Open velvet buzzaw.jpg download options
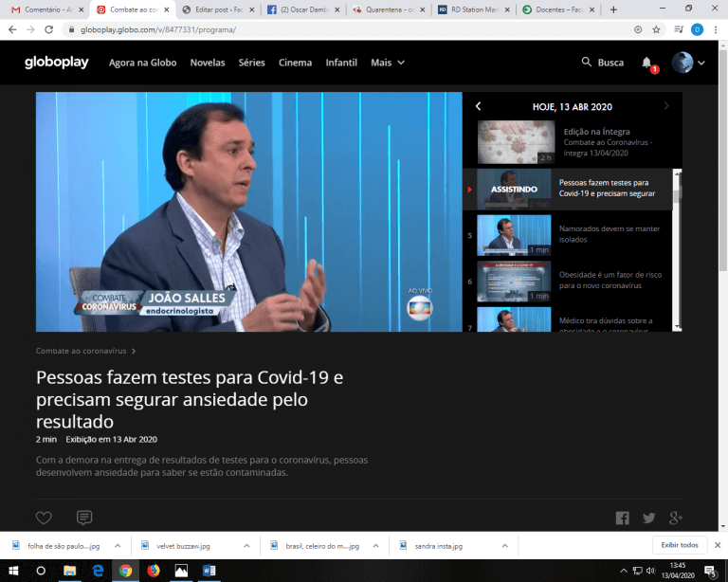 pyautogui.click(x=246, y=546)
